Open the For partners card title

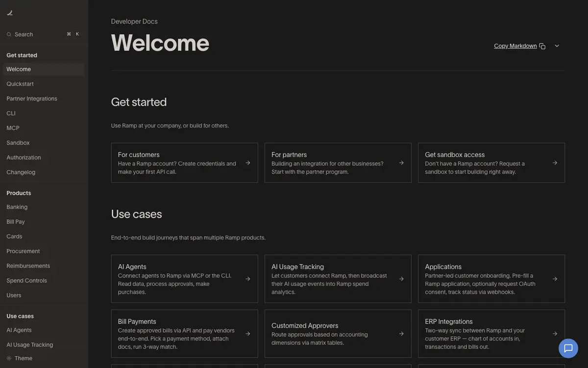(x=289, y=155)
